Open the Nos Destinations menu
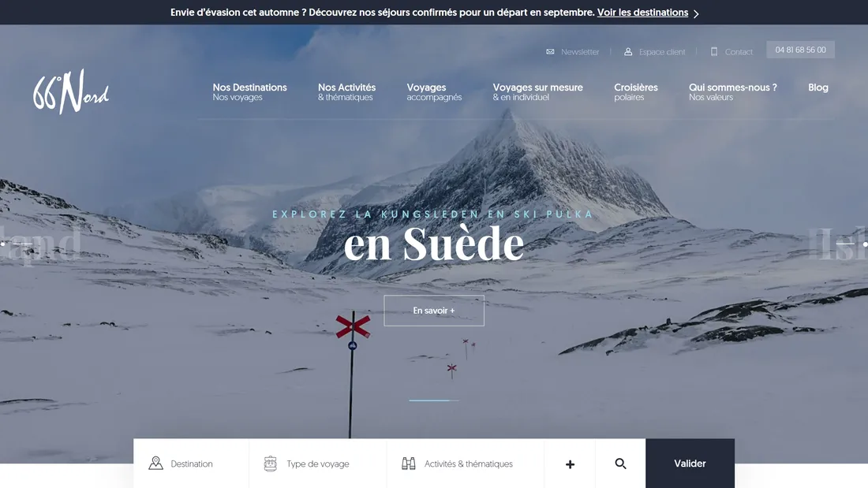Image resolution: width=868 pixels, height=488 pixels. pyautogui.click(x=249, y=92)
